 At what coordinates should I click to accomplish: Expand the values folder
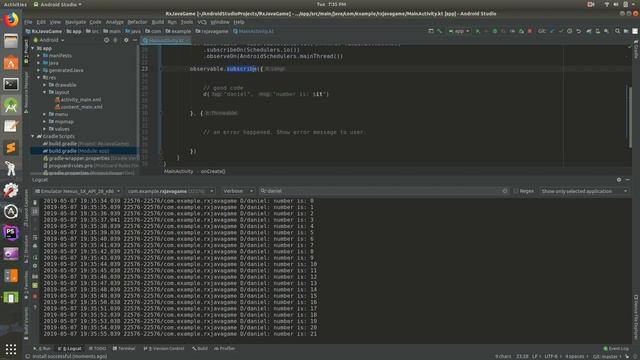[44, 129]
